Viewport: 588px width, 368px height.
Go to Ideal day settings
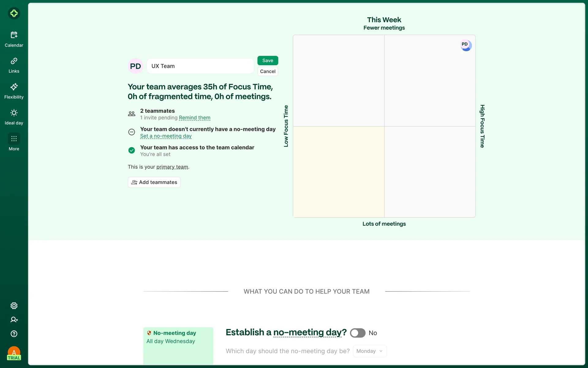pyautogui.click(x=14, y=117)
